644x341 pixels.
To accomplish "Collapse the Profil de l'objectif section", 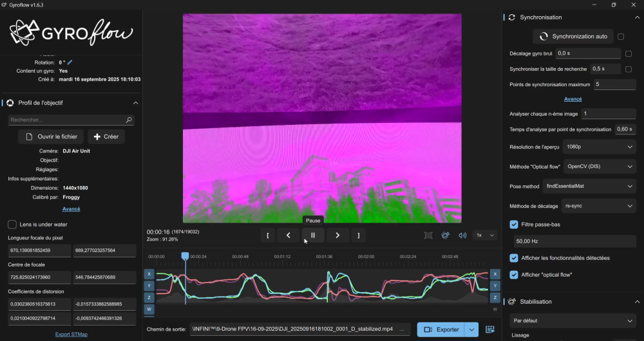I will point(135,103).
